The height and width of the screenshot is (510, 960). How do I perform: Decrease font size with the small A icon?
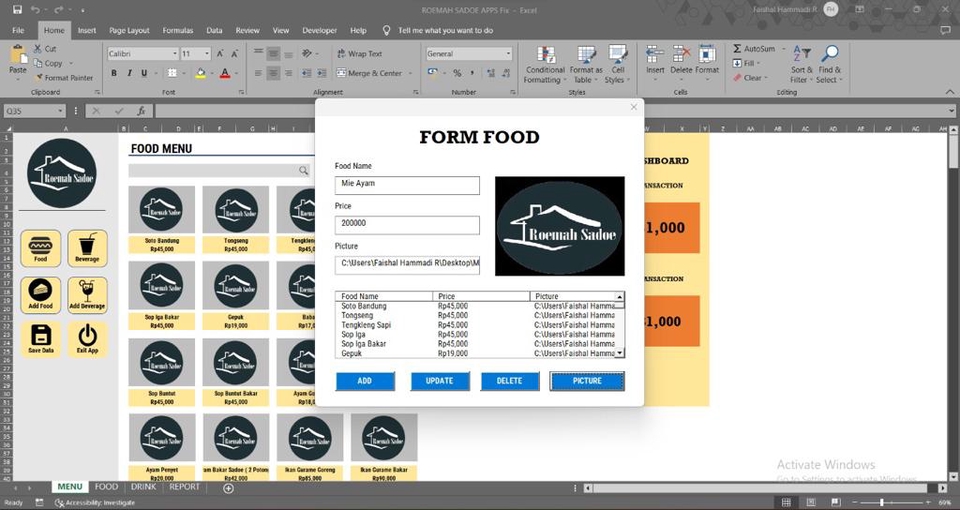[x=235, y=54]
